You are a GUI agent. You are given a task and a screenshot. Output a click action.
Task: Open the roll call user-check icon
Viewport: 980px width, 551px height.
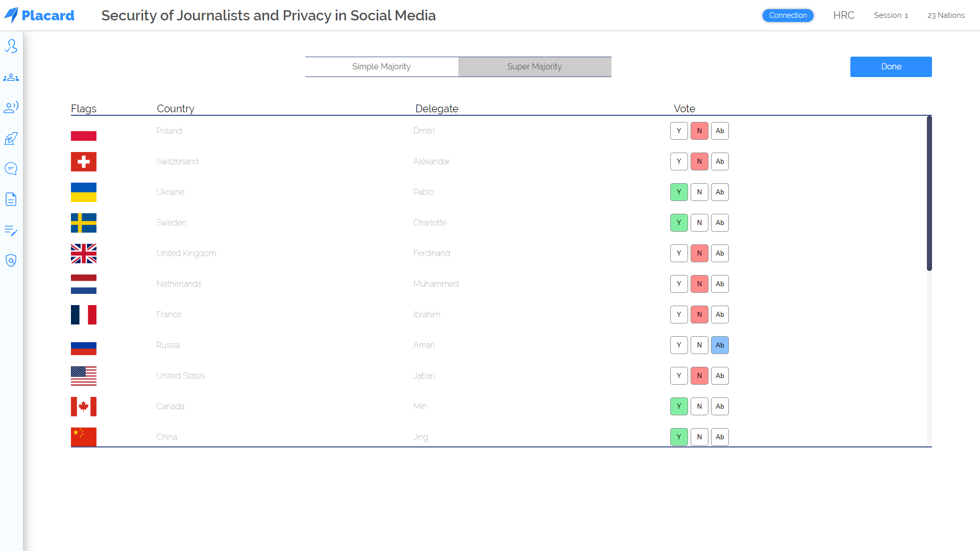tap(11, 46)
